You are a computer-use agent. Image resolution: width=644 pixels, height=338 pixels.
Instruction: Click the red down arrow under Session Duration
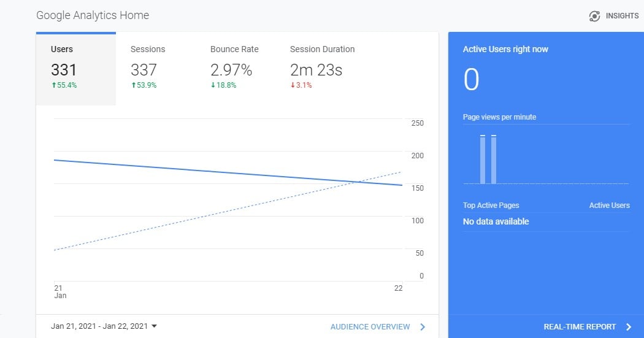293,85
